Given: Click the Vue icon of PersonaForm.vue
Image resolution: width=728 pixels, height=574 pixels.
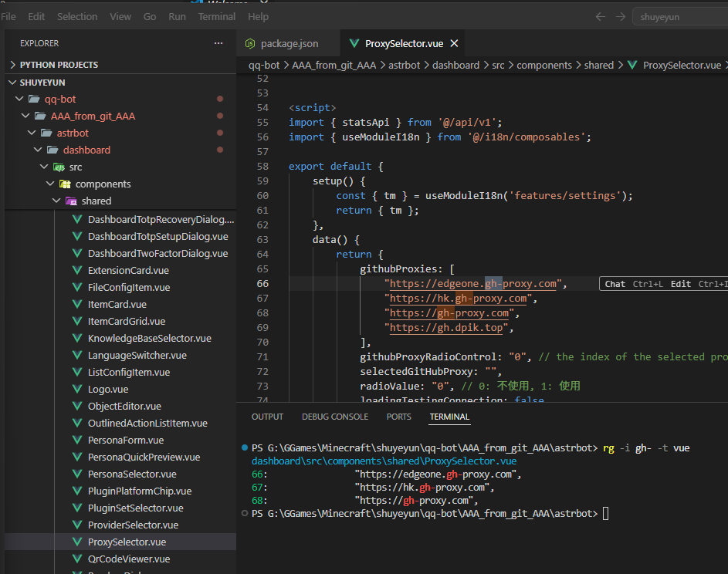Looking at the screenshot, I should (x=77, y=440).
